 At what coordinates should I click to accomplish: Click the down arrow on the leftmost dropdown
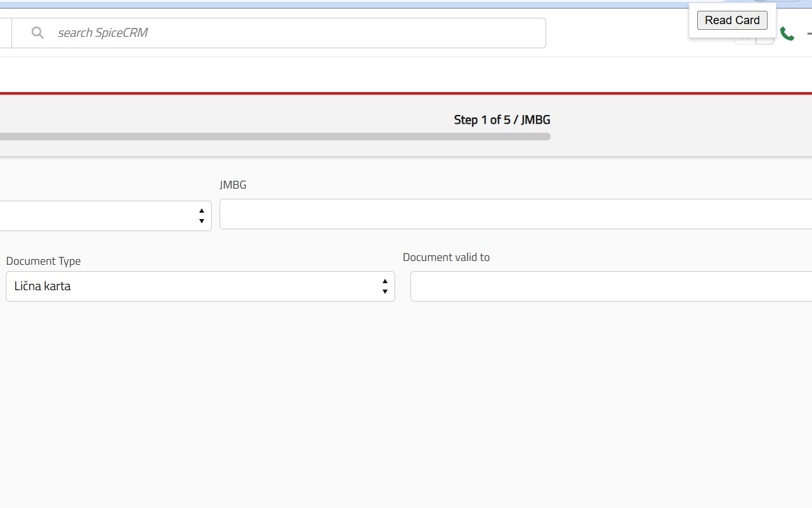pos(202,220)
